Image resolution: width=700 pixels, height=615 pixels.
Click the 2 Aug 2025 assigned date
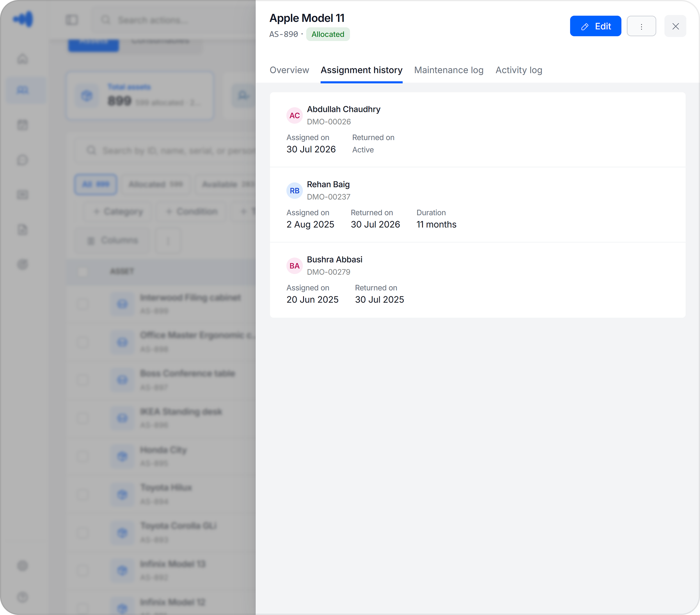click(x=310, y=225)
